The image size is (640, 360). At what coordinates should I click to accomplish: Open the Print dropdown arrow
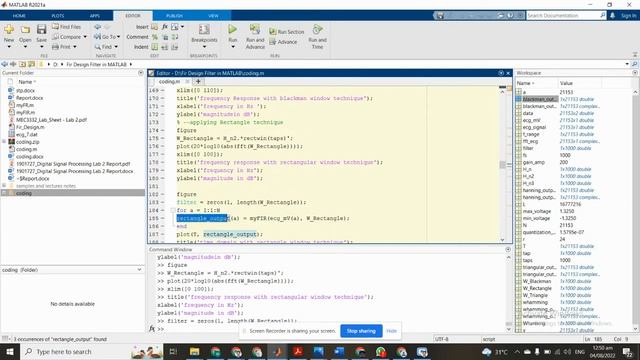(75, 47)
